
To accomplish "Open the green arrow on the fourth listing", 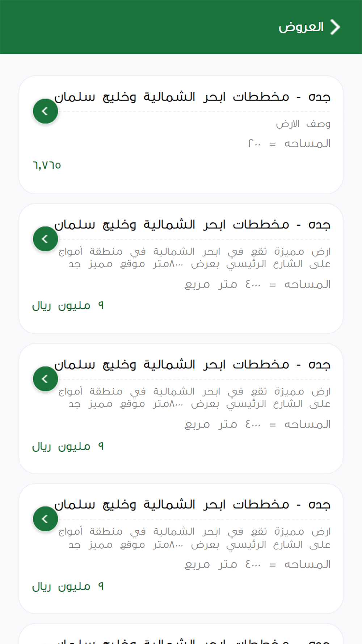I will [x=45, y=519].
